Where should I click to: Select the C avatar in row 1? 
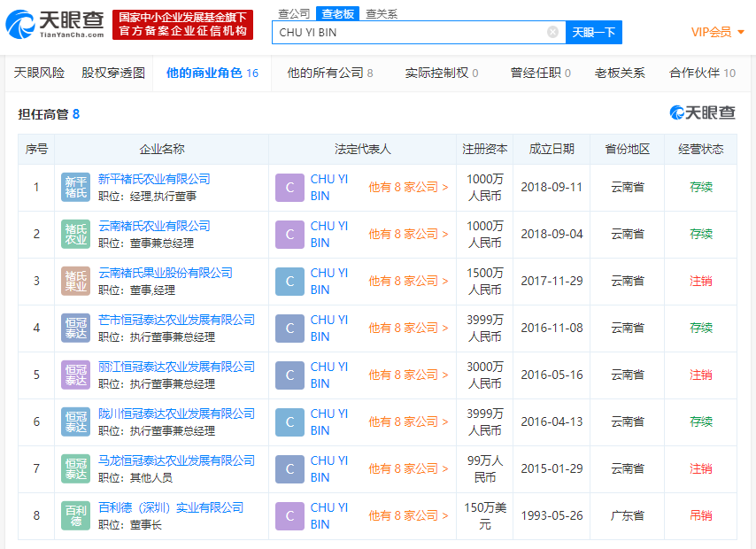coord(289,187)
